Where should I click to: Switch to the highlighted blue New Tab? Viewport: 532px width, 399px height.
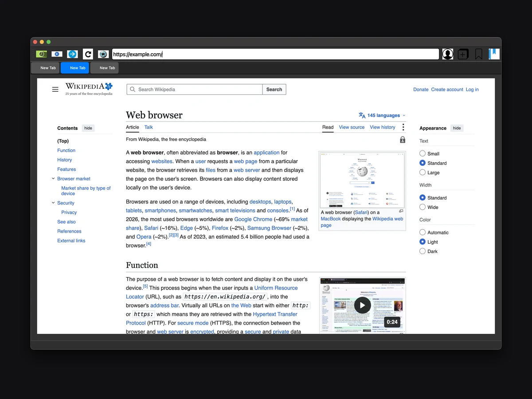pos(75,68)
